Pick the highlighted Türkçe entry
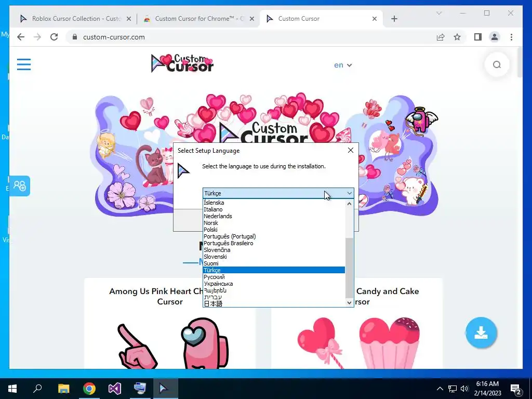This screenshot has height=399, width=532. coord(274,270)
